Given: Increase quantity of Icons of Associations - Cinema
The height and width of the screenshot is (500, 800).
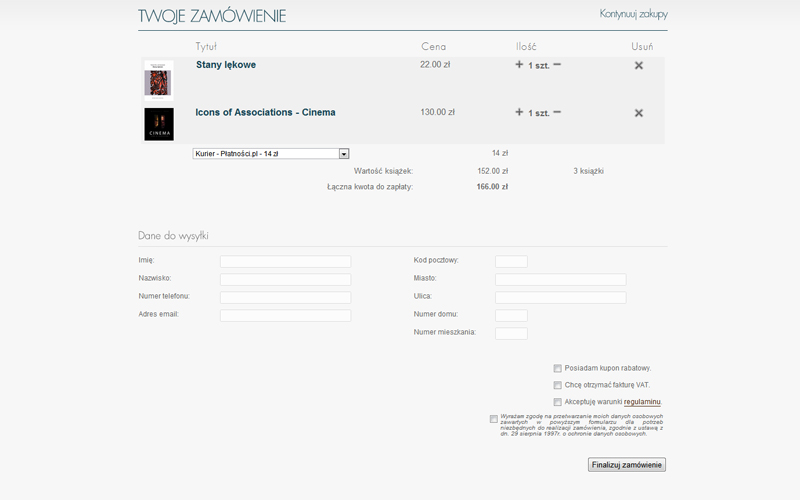Looking at the screenshot, I should pos(519,112).
